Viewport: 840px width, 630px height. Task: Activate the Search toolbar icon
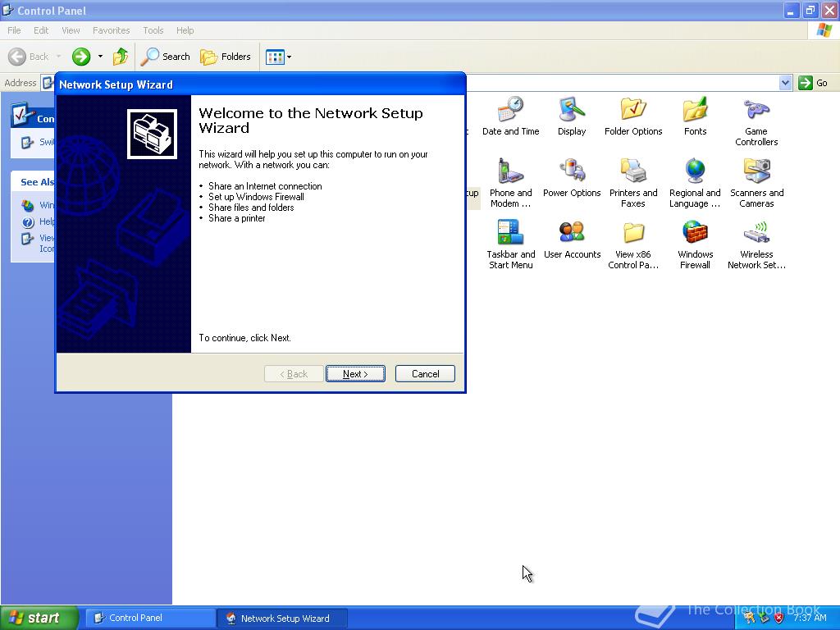tap(166, 57)
